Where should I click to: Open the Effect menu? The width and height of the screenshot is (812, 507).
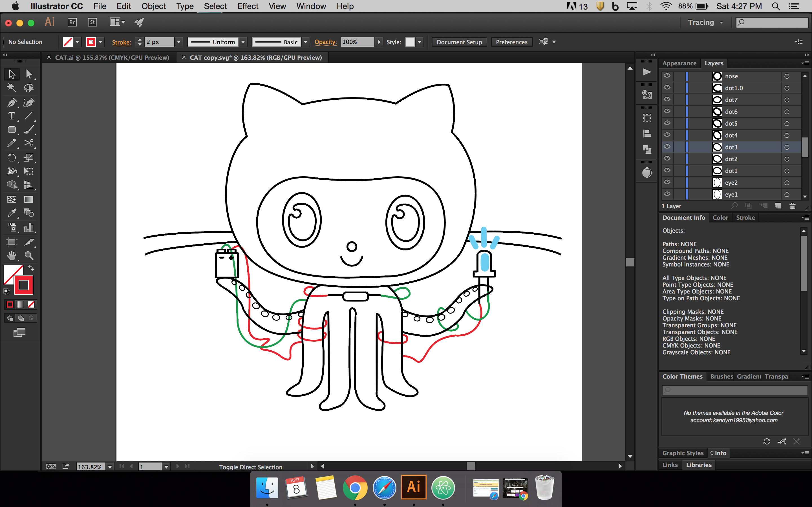point(247,6)
